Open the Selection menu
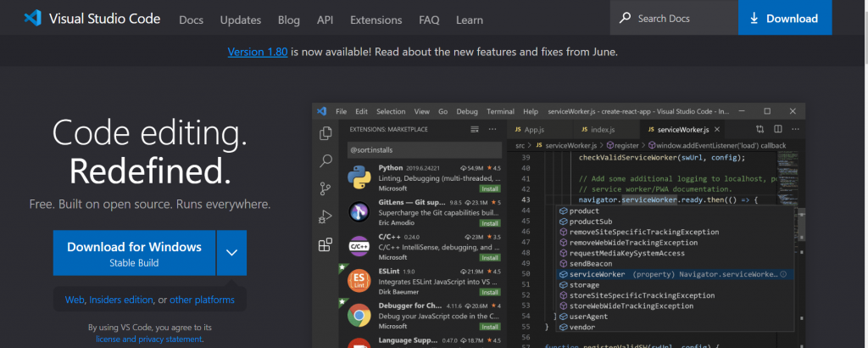868x348 pixels. (391, 111)
